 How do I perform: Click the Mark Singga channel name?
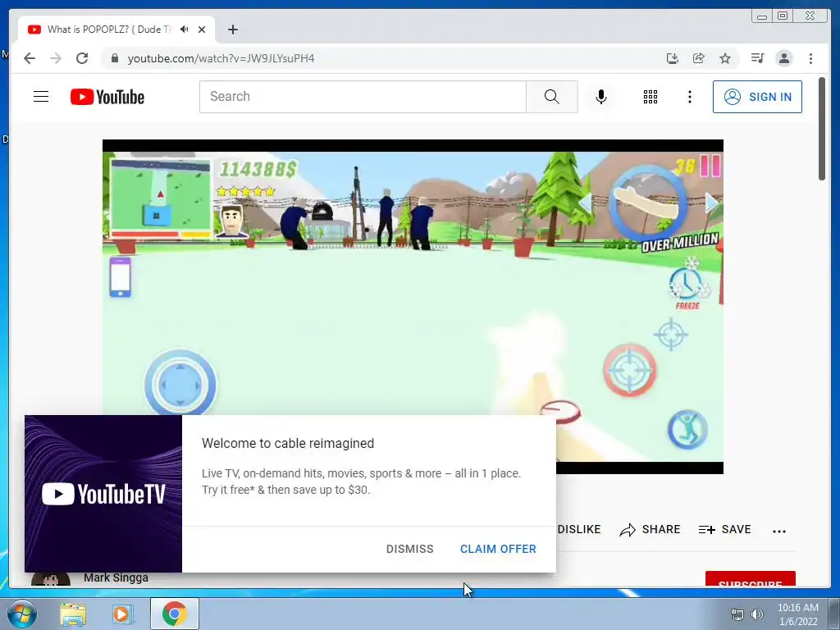click(116, 577)
